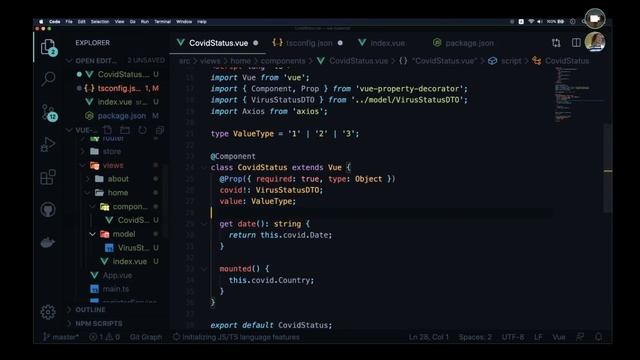Click the editor vertical scrollbar
This screenshot has height=360, width=640.
point(608,167)
